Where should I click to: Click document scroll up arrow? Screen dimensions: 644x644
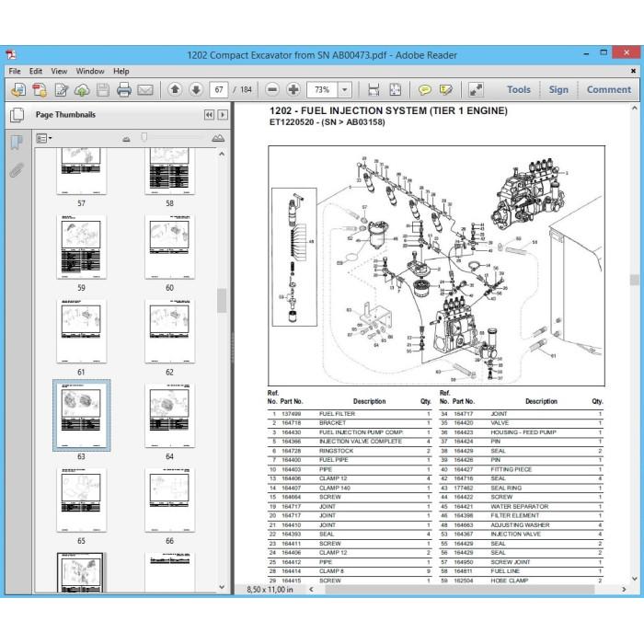(x=635, y=108)
